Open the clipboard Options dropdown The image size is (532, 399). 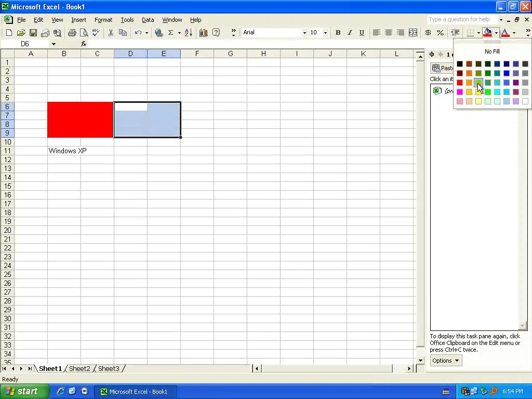tap(445, 361)
